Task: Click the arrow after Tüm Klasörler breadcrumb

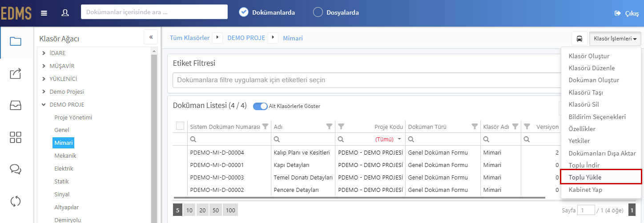Action: pos(217,38)
